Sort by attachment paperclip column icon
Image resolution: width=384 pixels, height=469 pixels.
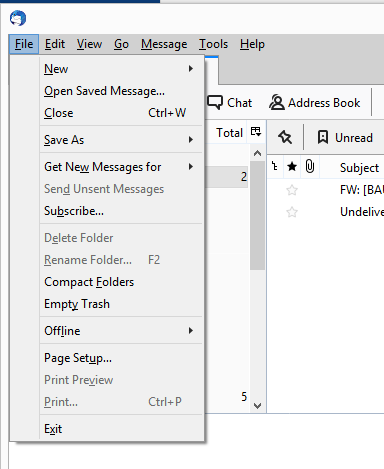click(x=310, y=166)
